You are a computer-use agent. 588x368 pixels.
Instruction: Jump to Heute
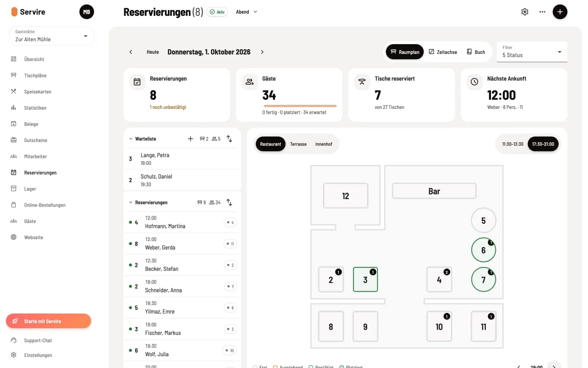coord(153,52)
